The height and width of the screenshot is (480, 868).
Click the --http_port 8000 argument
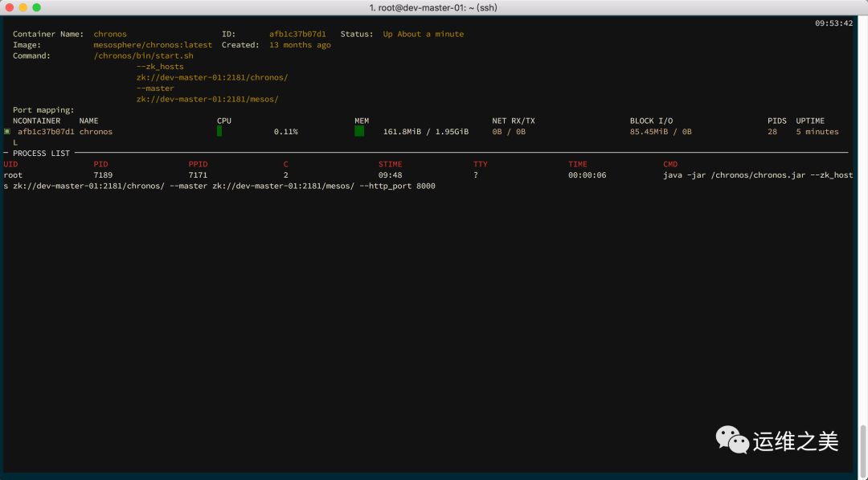click(x=398, y=186)
